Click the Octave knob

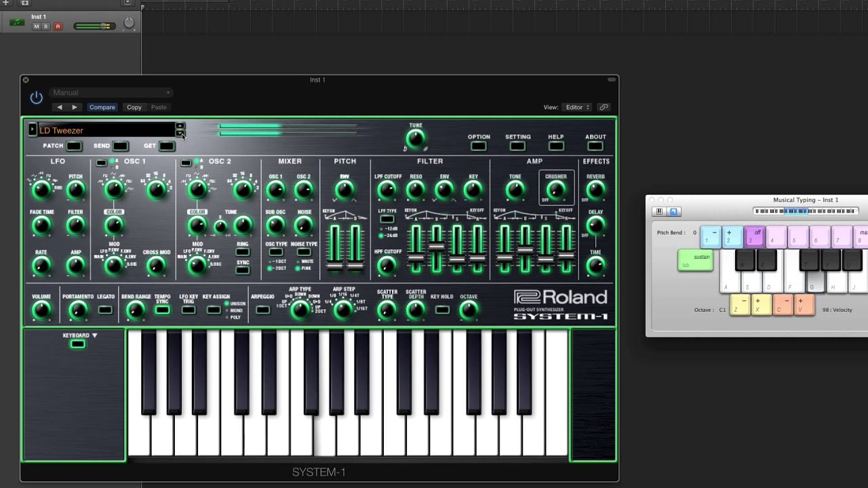coord(469,310)
